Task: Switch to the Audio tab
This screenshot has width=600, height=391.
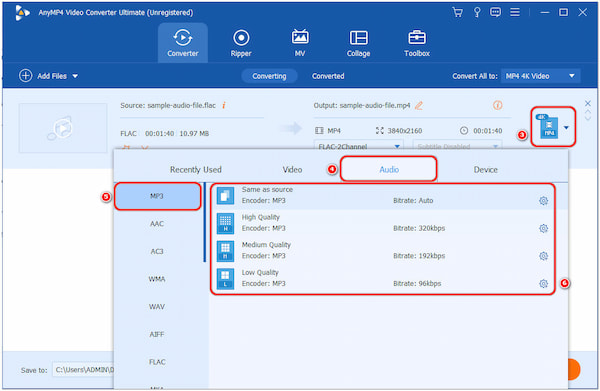Action: [389, 169]
